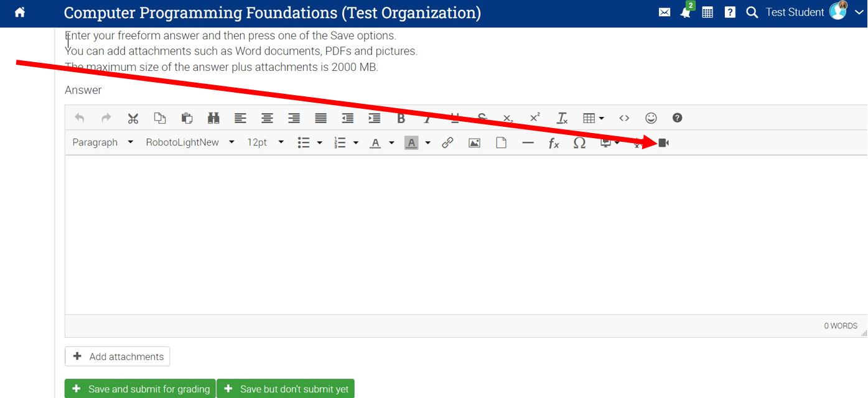Open the text color picker arrow

click(x=391, y=143)
